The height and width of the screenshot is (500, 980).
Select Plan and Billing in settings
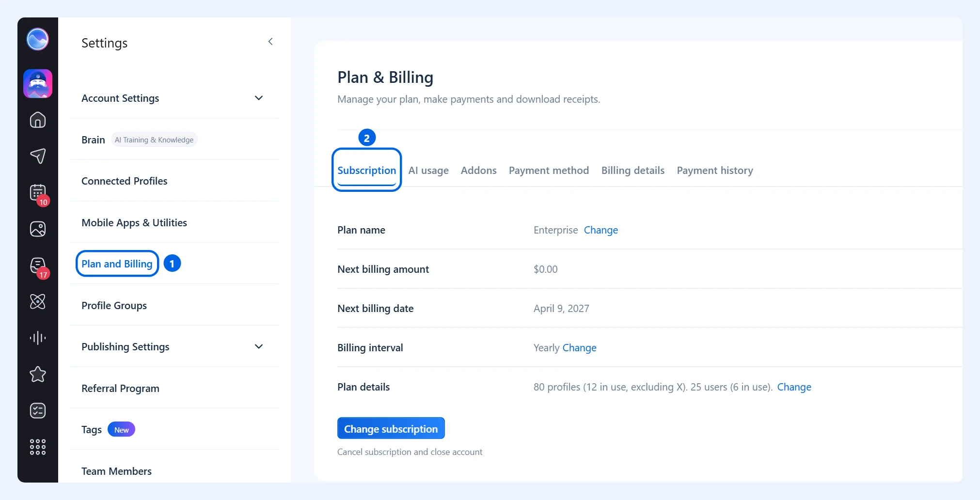[117, 264]
